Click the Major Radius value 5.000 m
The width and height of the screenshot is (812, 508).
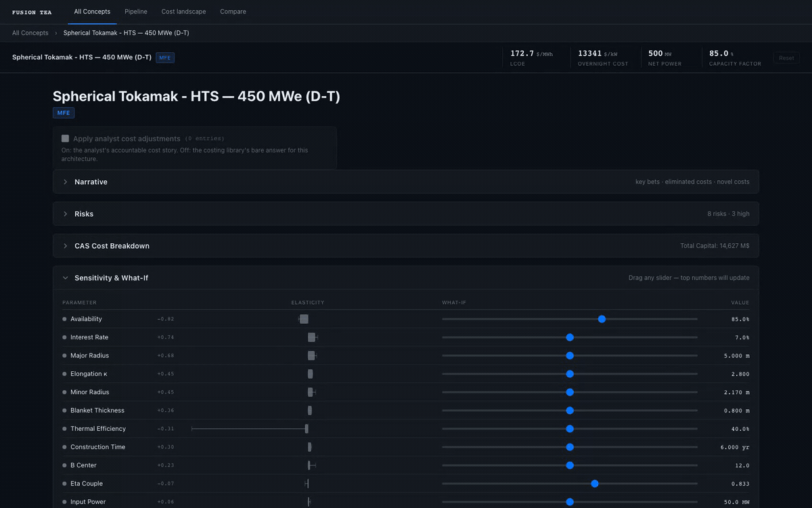(x=736, y=356)
